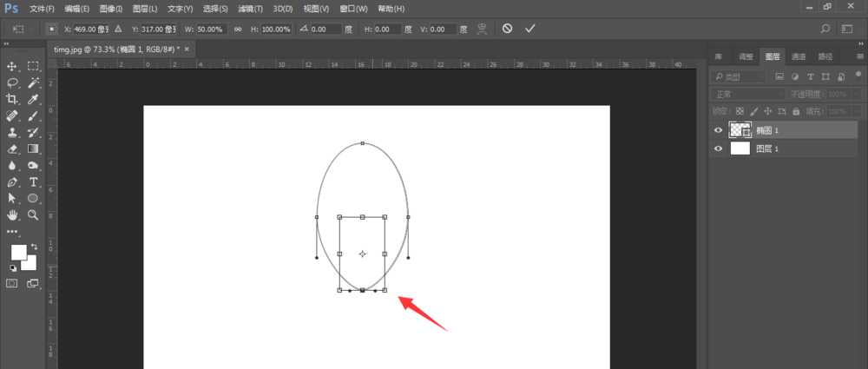Viewport: 868px width, 369px height.
Task: Open the 滤镜(T) menu
Action: point(251,8)
